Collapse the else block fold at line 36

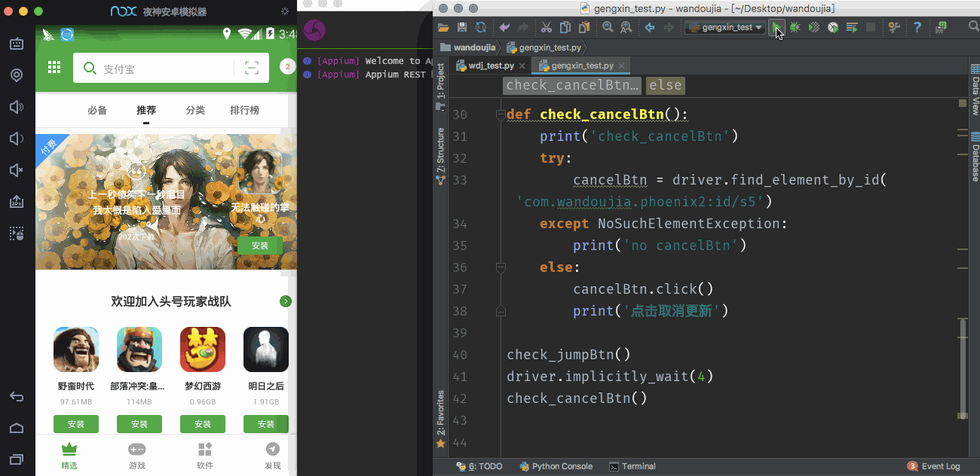pos(500,267)
